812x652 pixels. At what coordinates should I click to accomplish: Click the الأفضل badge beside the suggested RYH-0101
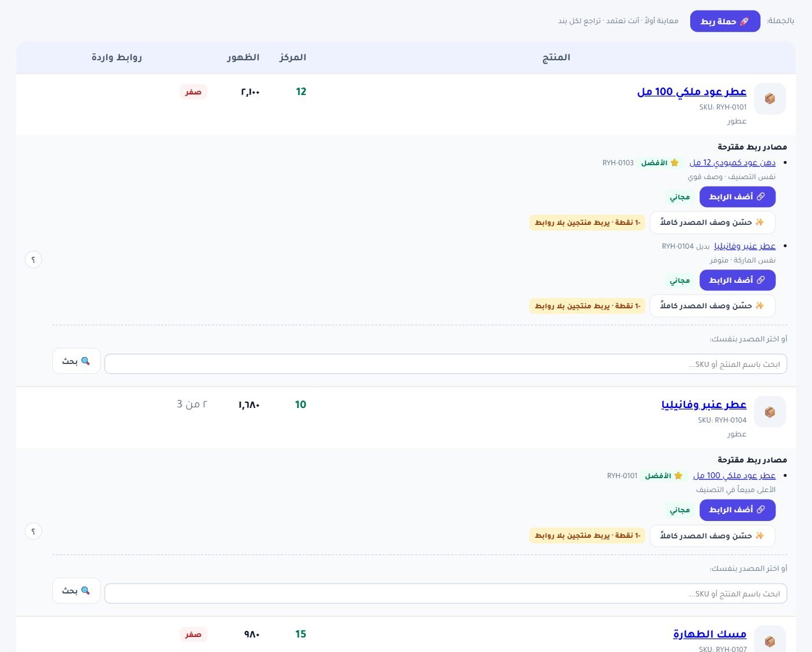click(x=664, y=476)
